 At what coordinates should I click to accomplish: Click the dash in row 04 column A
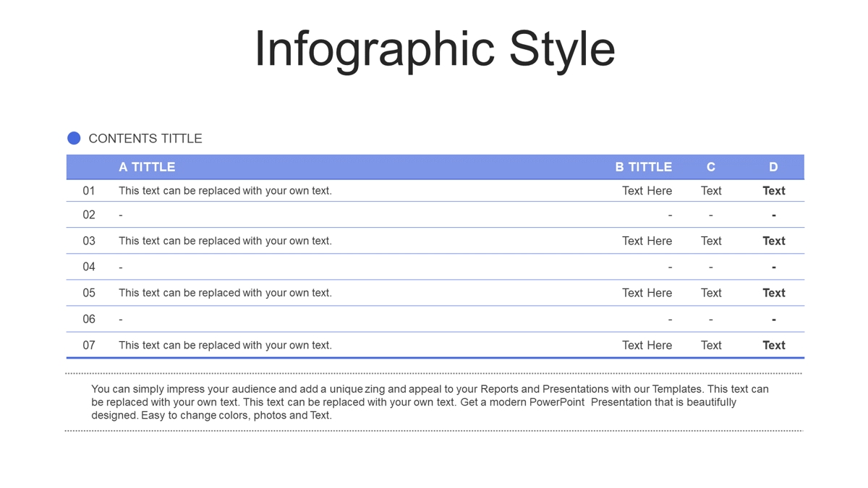(121, 267)
